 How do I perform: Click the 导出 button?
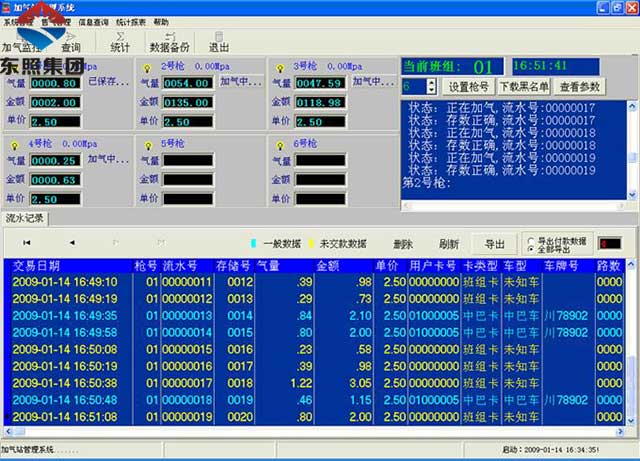(495, 244)
